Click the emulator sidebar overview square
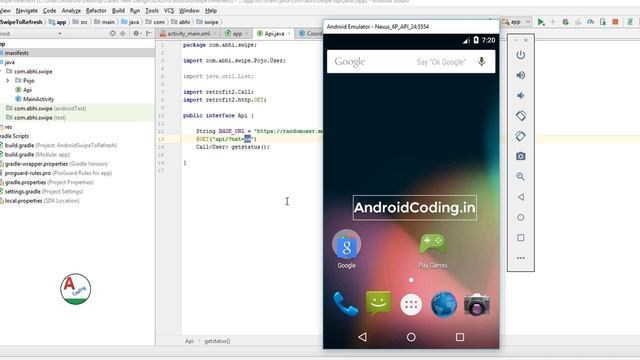Screen dimensions: 640x360 520,238
